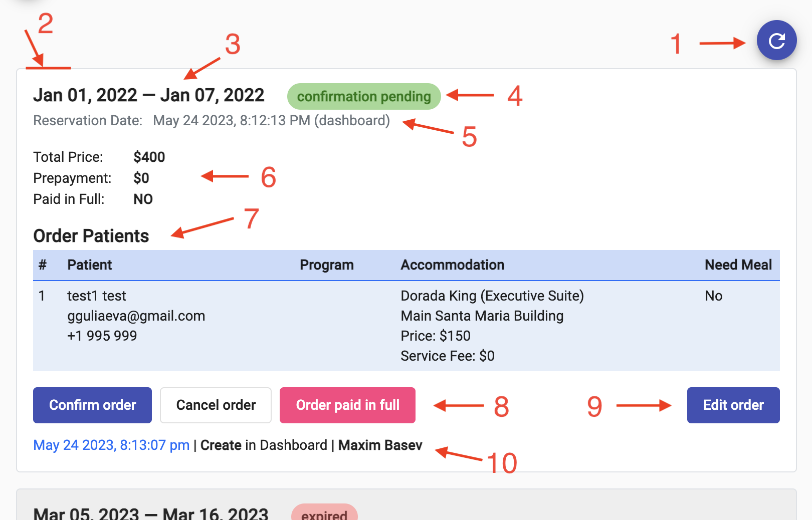Click the round refresh icon button

coord(776,41)
